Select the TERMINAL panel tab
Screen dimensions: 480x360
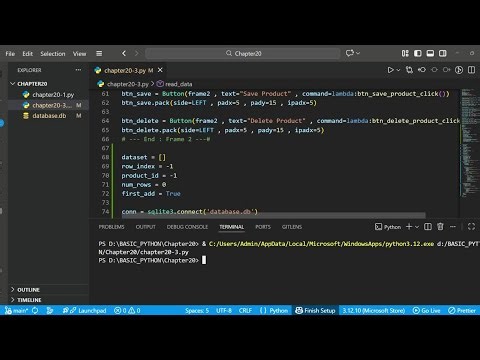click(232, 227)
